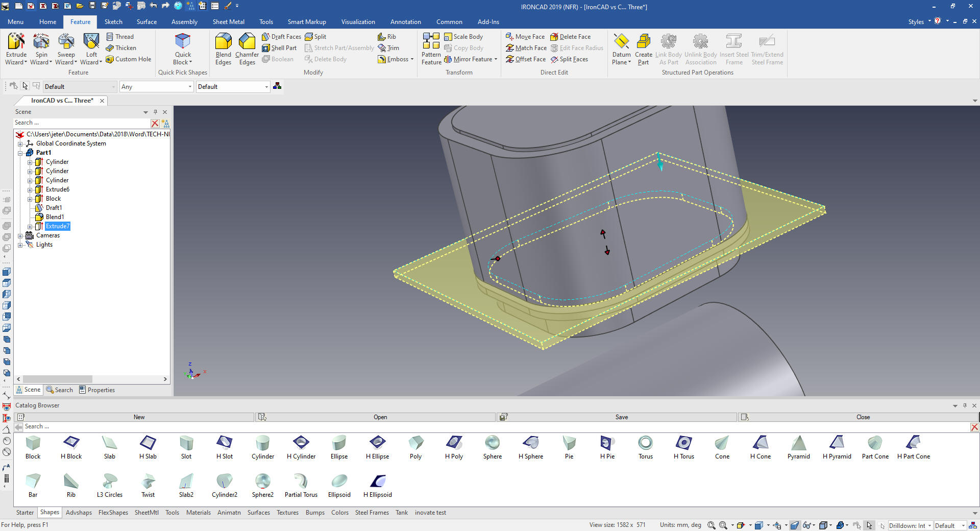Pin the Catalog Browser panel

[x=965, y=405]
